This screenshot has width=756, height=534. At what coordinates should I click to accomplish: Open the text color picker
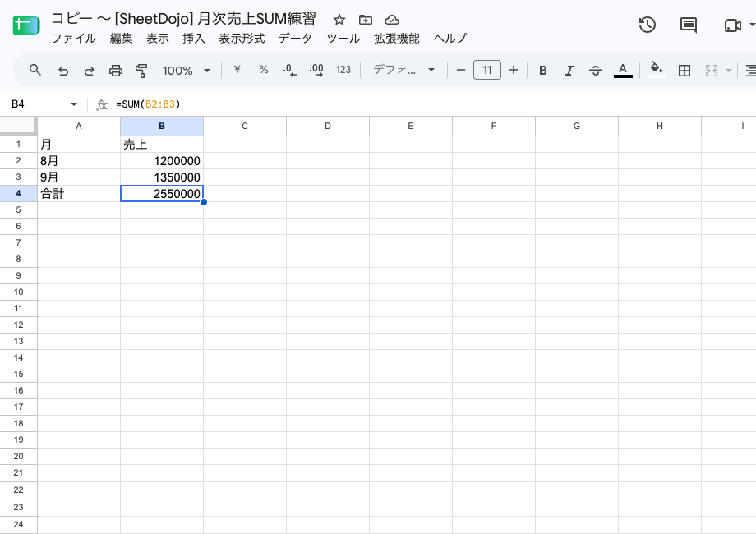point(623,71)
